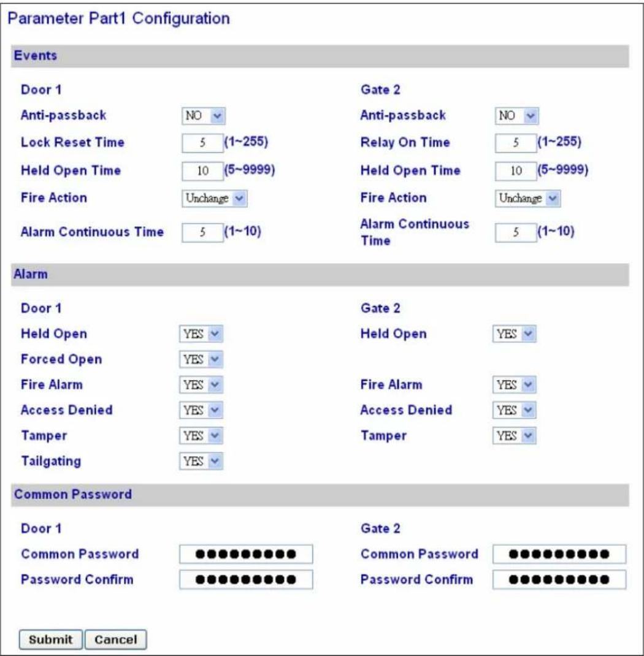Click the Parameter Part1 Configuration title
Screen dimensions: 644x656
tap(119, 19)
